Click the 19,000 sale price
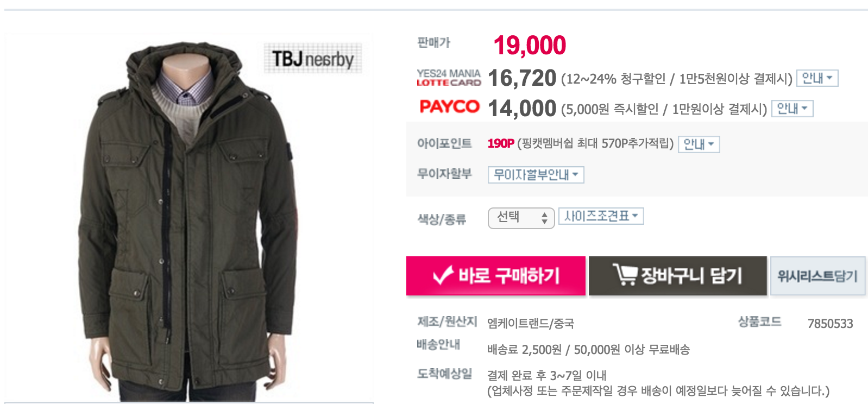The height and width of the screenshot is (404, 868). (x=530, y=45)
